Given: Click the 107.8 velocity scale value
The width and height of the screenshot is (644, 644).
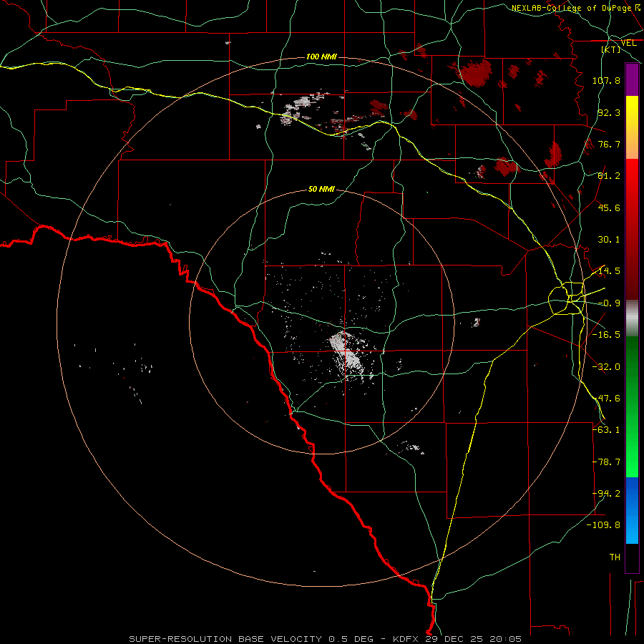Looking at the screenshot, I should 606,80.
